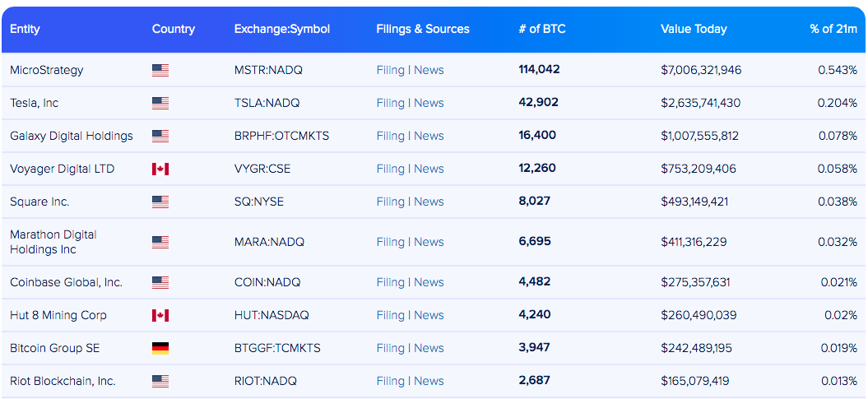Click the $2,635,741,430 value cell
This screenshot has height=399, width=868.
coord(701,103)
